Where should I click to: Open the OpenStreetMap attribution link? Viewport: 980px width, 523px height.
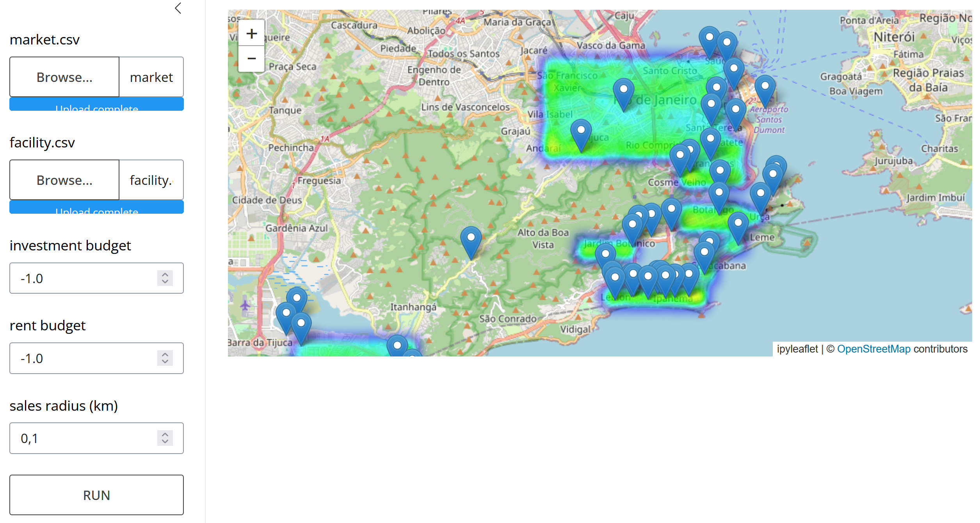(x=873, y=349)
